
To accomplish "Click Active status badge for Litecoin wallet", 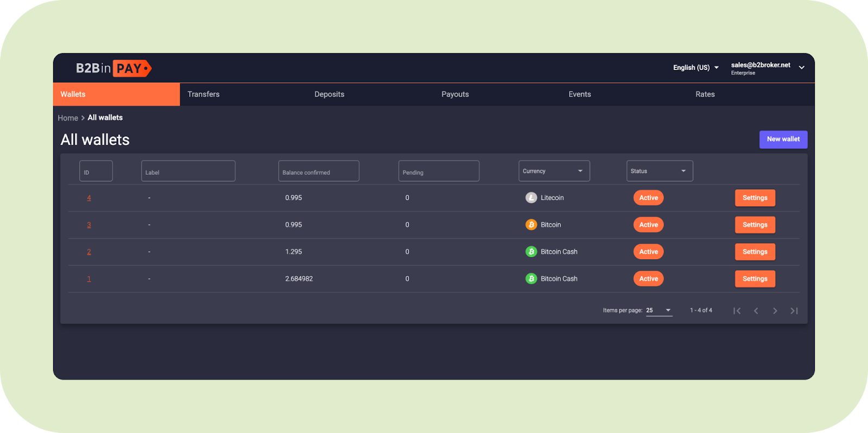I will 648,198.
